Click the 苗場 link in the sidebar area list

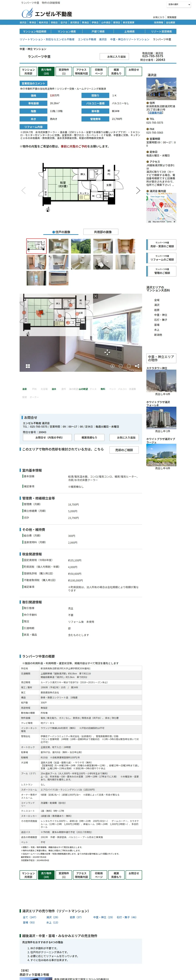click(x=157, y=325)
